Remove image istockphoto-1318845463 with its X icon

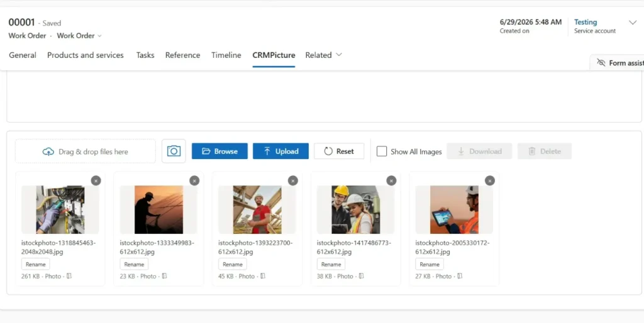pyautogui.click(x=96, y=180)
